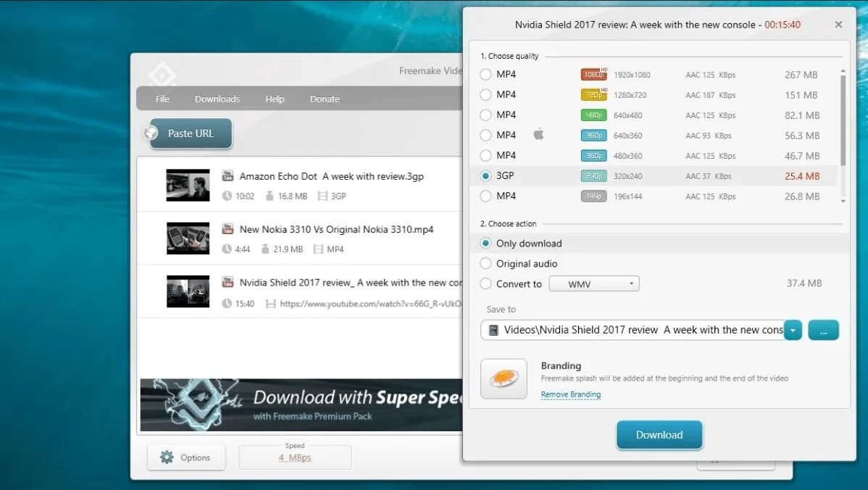Screen dimensions: 868x490
Task: Click the file size icon beside 16.8 MB
Action: 270,196
